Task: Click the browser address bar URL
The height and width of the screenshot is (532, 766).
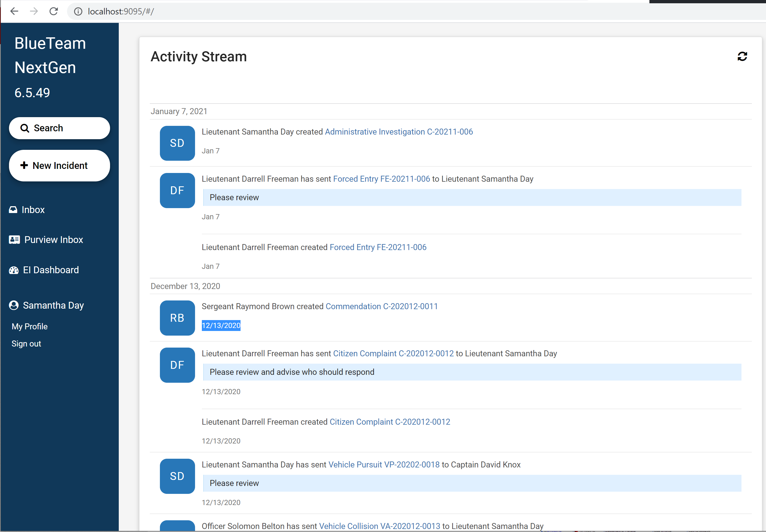Action: click(121, 12)
